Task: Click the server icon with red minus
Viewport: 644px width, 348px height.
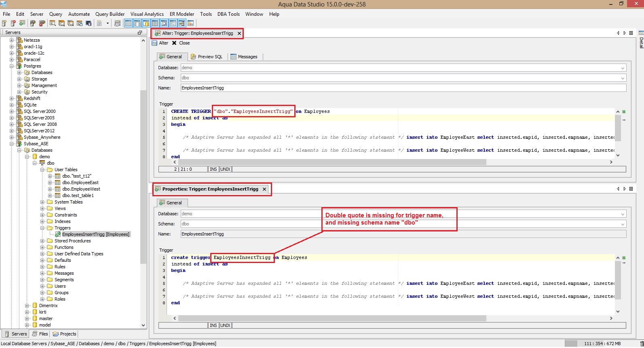Action: click(13, 23)
